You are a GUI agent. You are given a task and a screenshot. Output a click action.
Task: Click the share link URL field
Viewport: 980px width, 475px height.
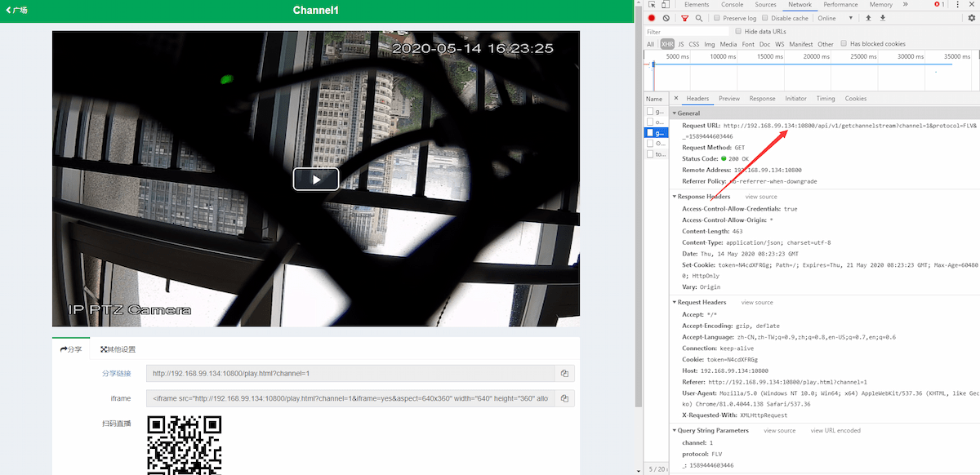pos(350,374)
